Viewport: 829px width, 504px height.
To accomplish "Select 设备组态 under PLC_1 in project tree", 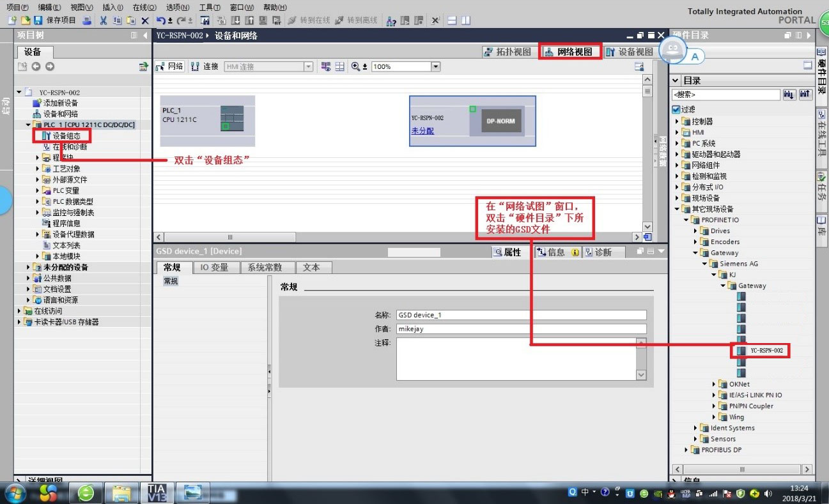I will pos(66,136).
